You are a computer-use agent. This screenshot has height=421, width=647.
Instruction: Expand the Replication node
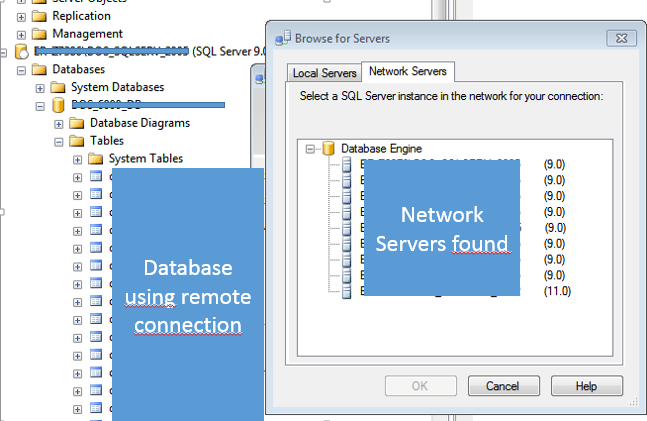click(21, 17)
